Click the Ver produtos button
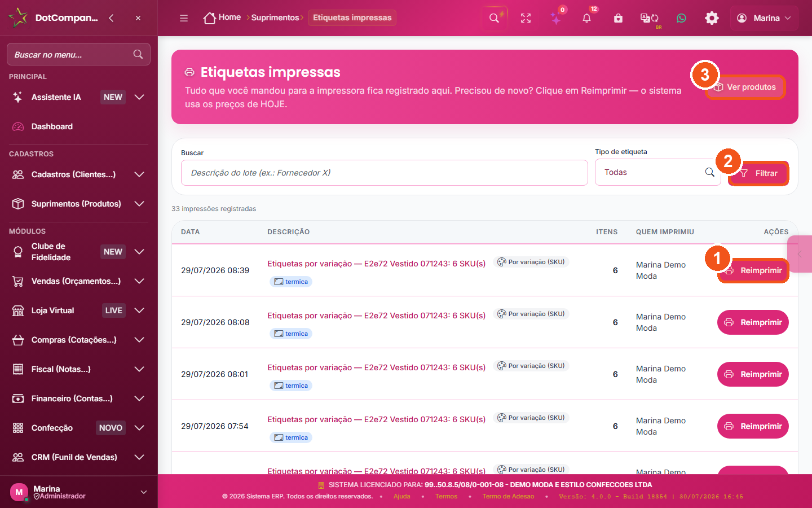The height and width of the screenshot is (508, 812). [745, 87]
